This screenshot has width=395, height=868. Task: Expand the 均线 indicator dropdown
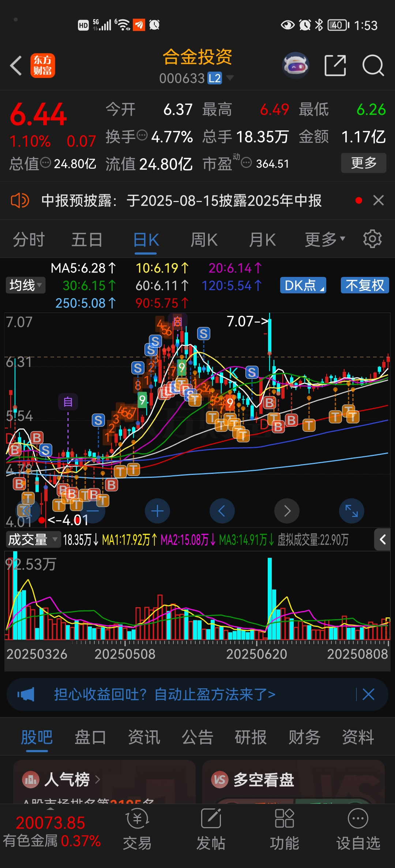26,285
